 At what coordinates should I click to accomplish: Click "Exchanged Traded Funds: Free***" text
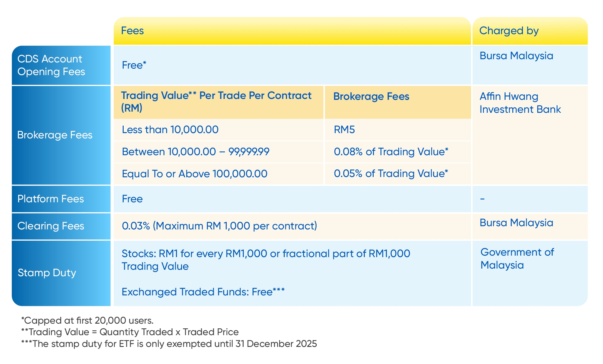tap(203, 292)
